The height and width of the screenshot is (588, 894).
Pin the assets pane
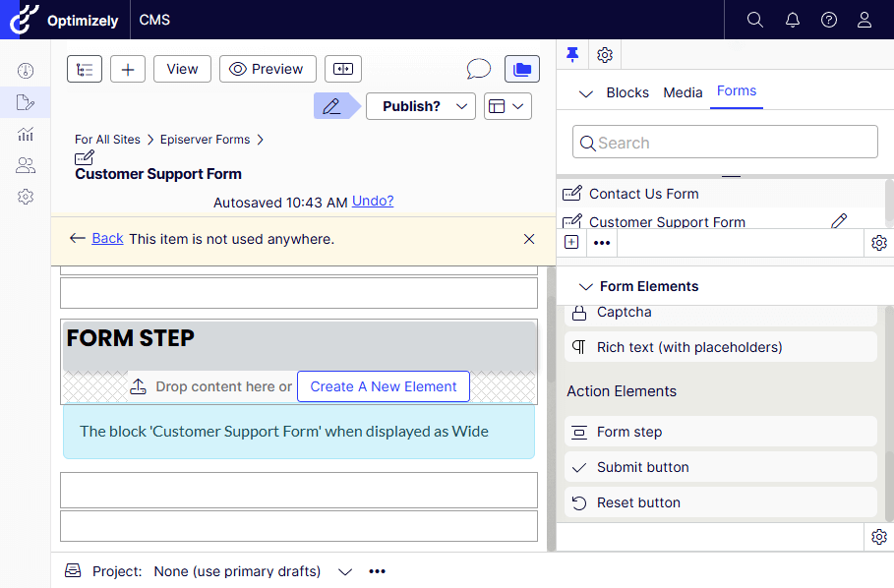coord(572,54)
